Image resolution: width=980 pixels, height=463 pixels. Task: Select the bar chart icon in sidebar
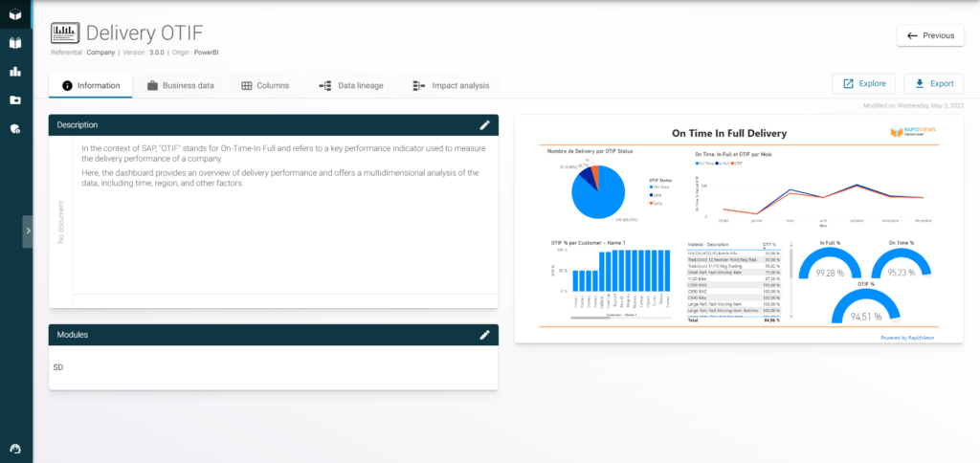(15, 71)
